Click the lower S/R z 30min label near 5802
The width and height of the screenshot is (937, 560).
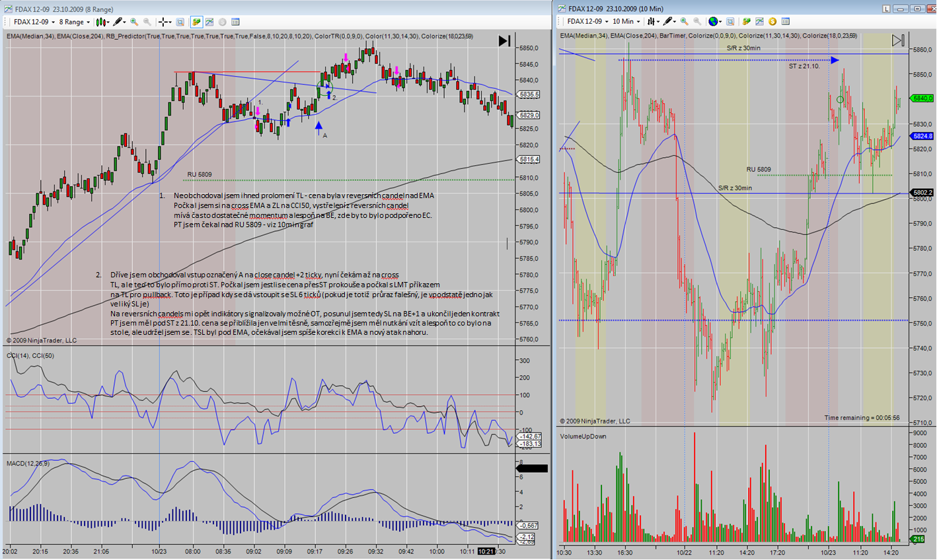click(x=735, y=188)
